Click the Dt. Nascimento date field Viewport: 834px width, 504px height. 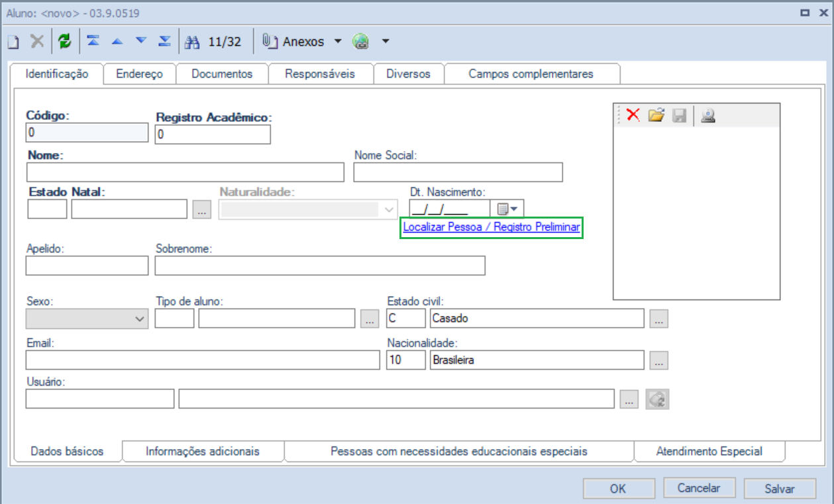(450, 209)
